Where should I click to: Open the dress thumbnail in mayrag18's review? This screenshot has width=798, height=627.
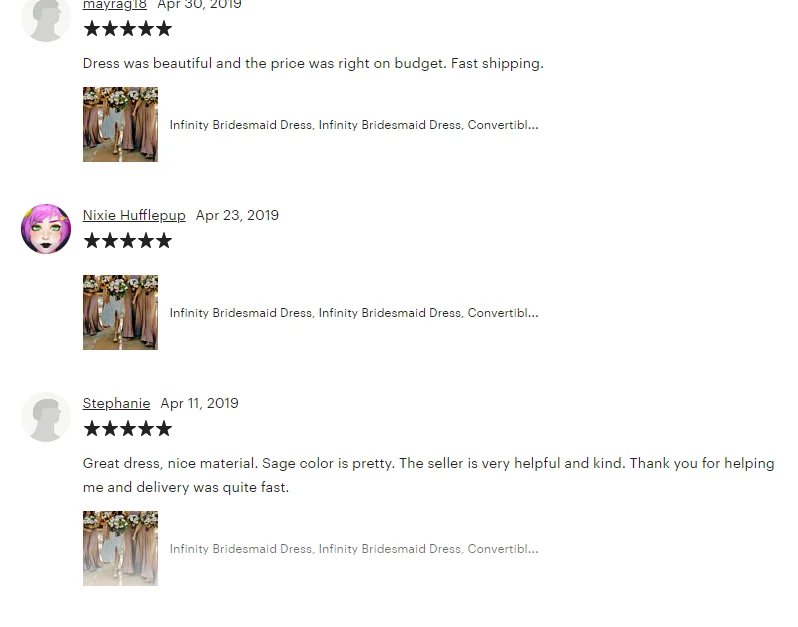tap(121, 125)
